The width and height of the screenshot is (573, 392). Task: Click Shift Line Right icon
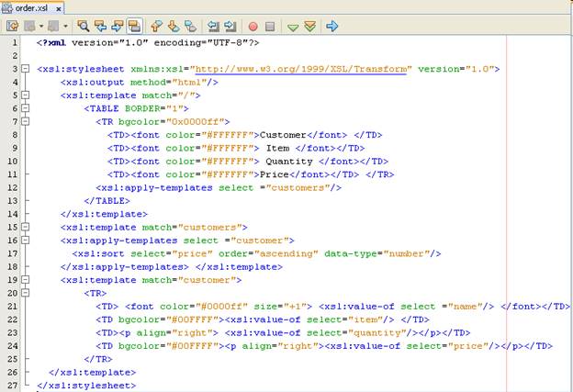[230, 26]
